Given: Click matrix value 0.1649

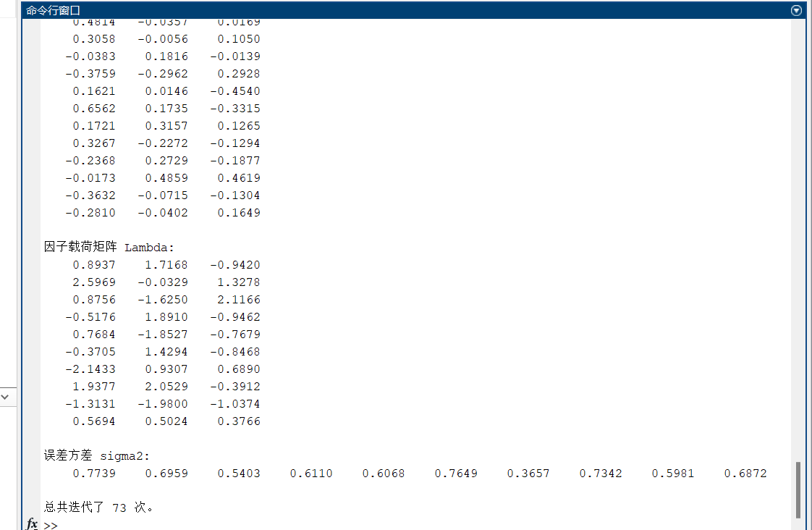Looking at the screenshot, I should pos(239,213).
